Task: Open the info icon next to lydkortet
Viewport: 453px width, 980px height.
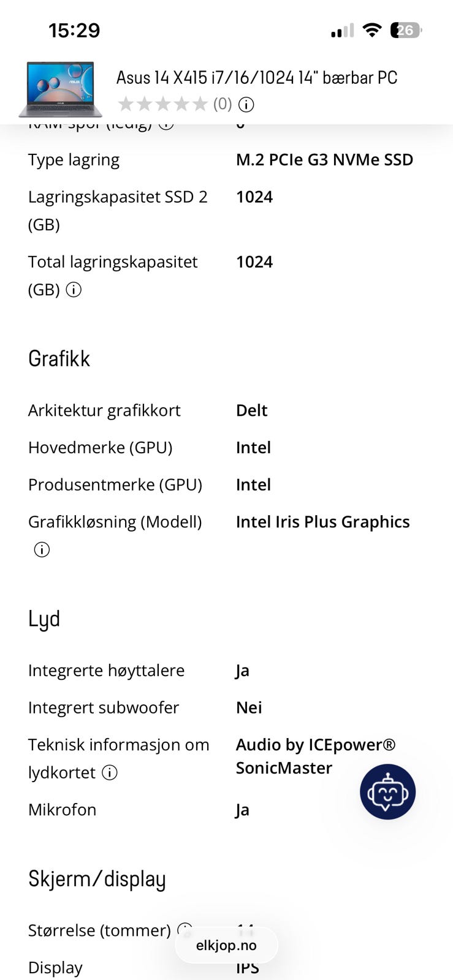Action: tap(110, 772)
